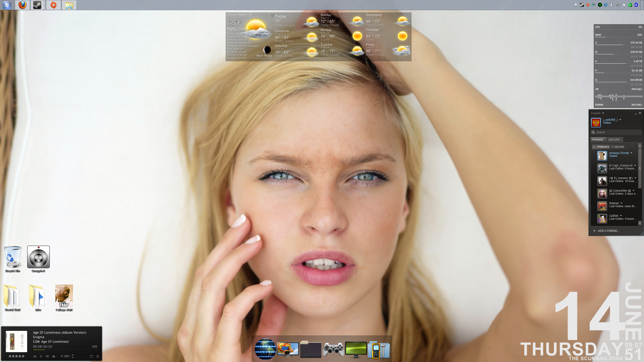Mute the music player speaker icon

[x=61, y=356]
